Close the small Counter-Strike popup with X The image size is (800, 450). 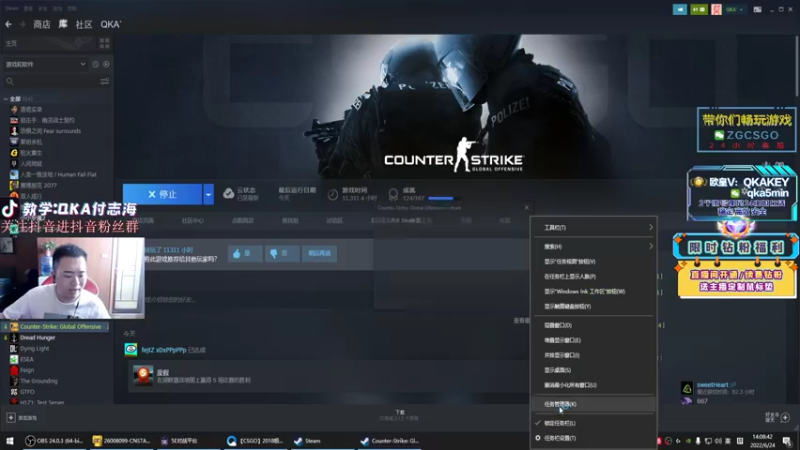(x=527, y=208)
